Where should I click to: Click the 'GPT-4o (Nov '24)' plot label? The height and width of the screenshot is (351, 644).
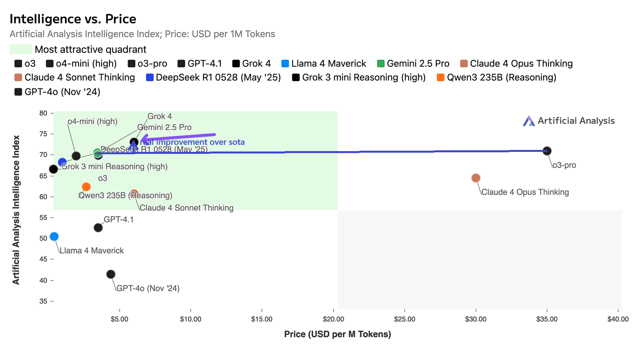tap(148, 288)
